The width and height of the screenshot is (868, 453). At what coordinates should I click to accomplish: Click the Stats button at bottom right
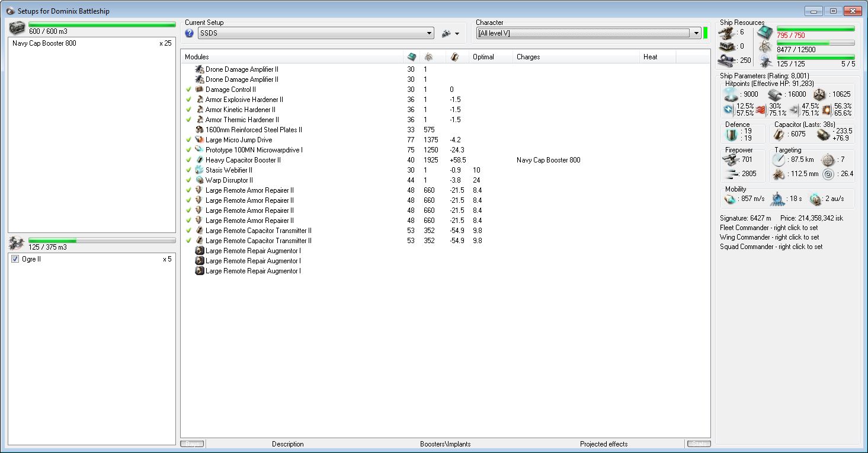699,444
